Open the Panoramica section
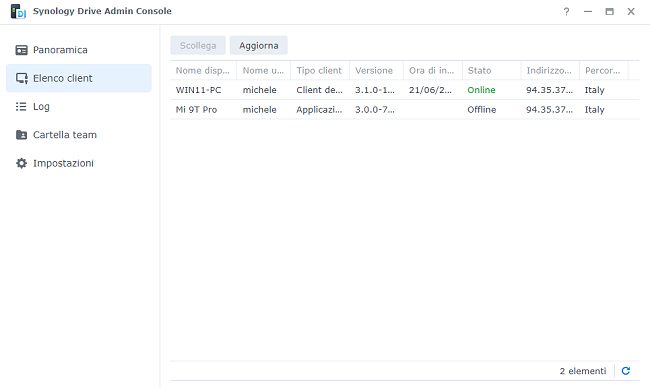Viewport: 650px width, 387px height. [79, 50]
